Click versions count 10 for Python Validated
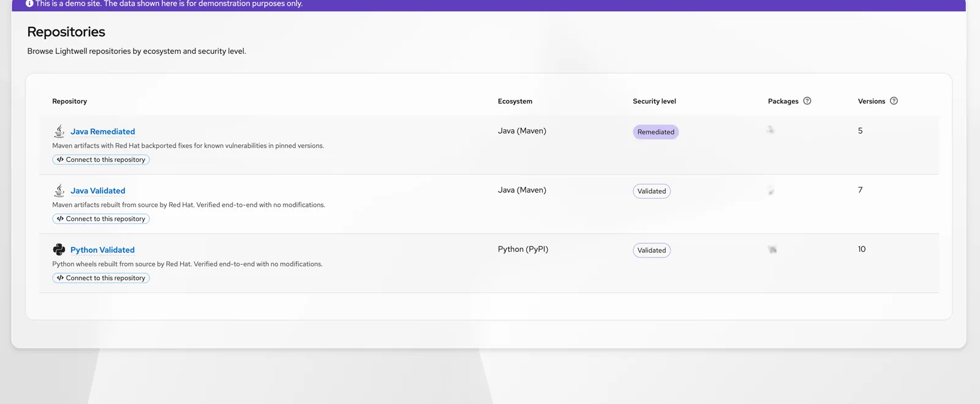 click(862, 249)
